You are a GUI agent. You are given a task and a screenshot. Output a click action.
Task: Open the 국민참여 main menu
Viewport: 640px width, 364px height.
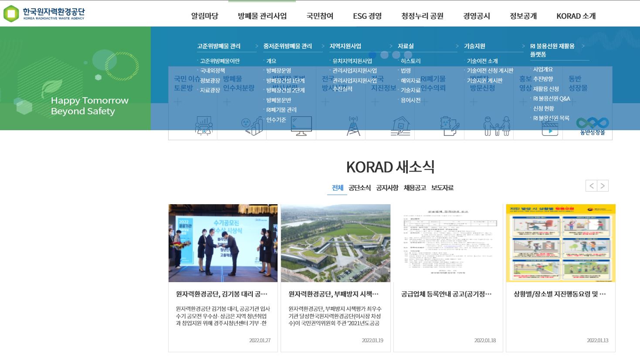320,16
